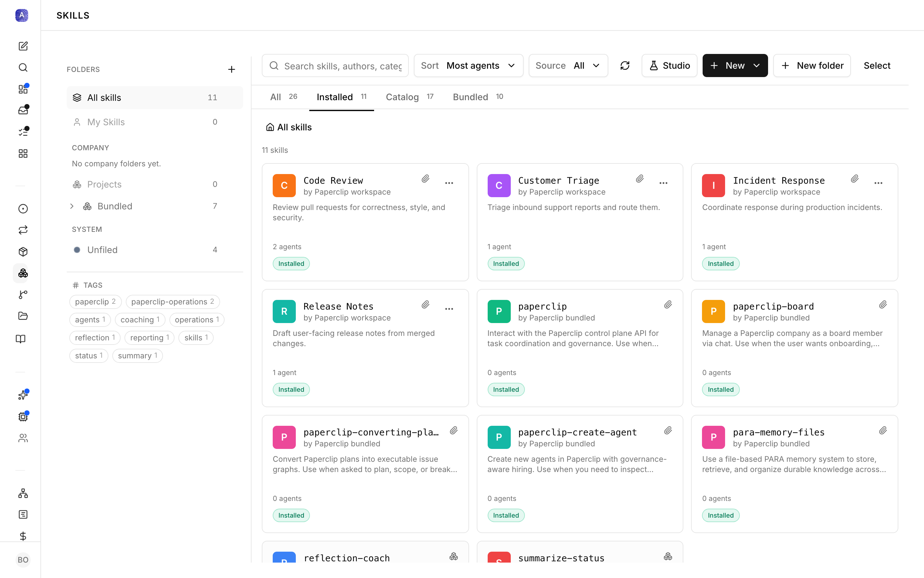Image resolution: width=924 pixels, height=578 pixels.
Task: Open the git branch icon in sidebar
Action: [x=23, y=295]
